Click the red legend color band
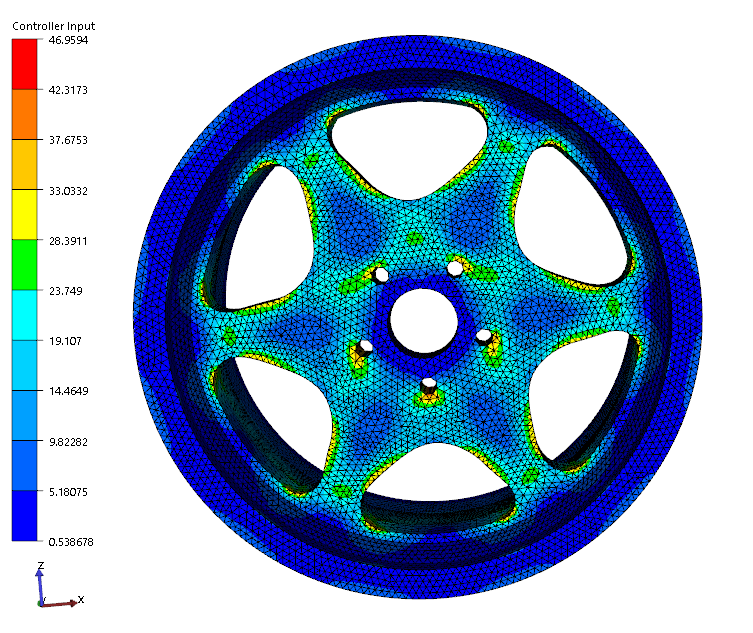 24,64
